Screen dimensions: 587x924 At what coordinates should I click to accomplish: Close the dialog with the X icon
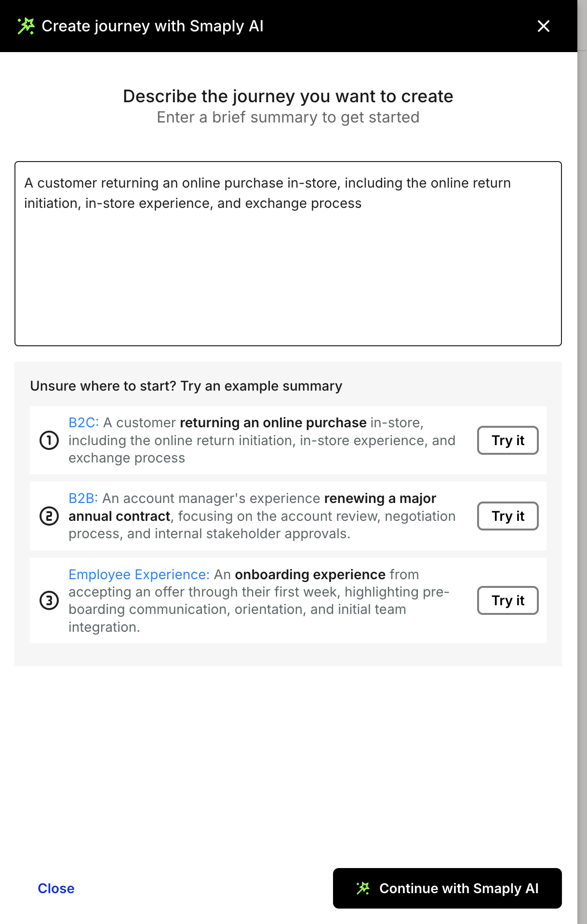(x=543, y=26)
